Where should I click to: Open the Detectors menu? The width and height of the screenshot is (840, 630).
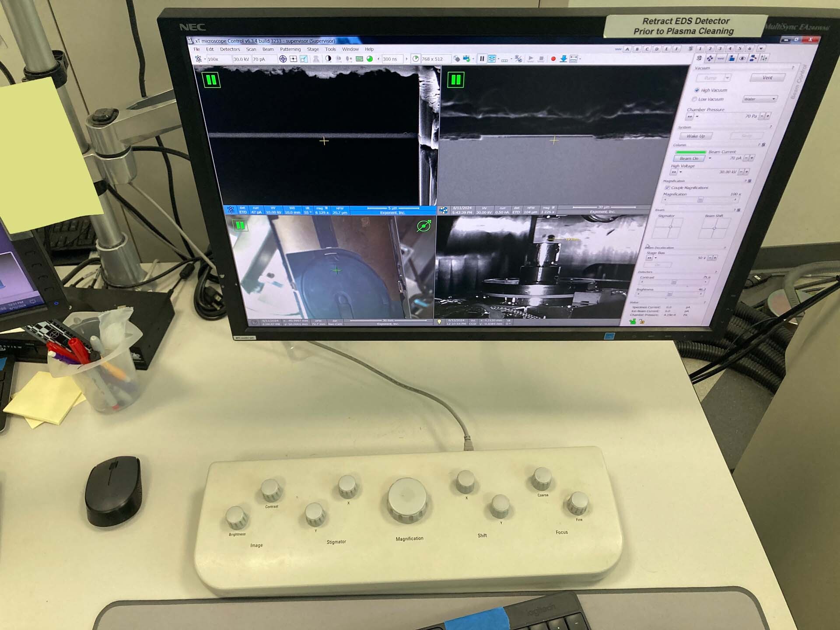[x=230, y=49]
